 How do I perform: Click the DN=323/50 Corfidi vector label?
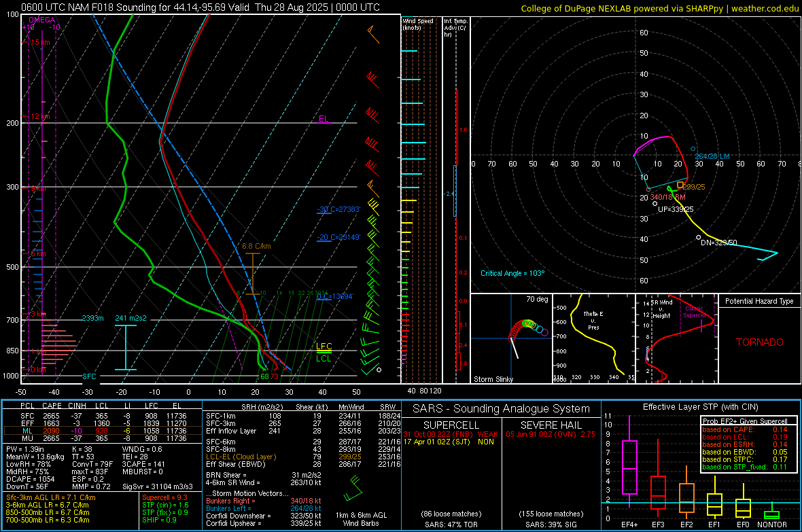[x=718, y=243]
